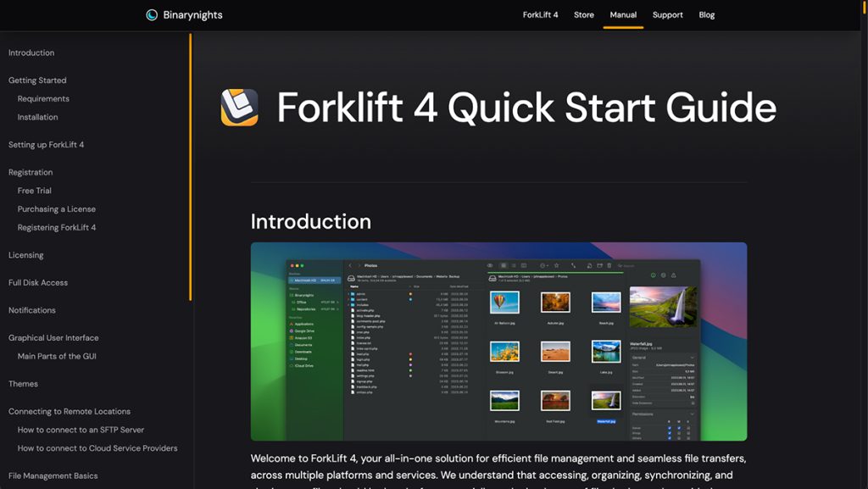Open How to connect to an SFTP Server
Viewport: 868px width, 489px height.
81,431
